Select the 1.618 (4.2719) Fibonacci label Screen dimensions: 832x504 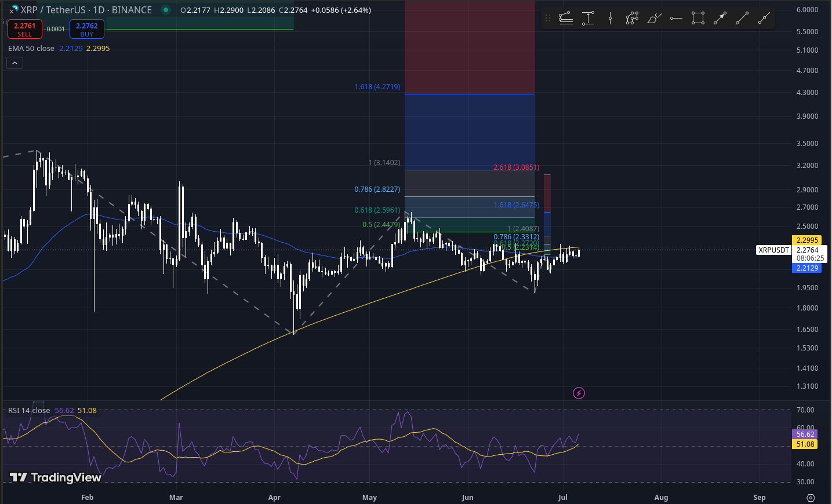[377, 87]
